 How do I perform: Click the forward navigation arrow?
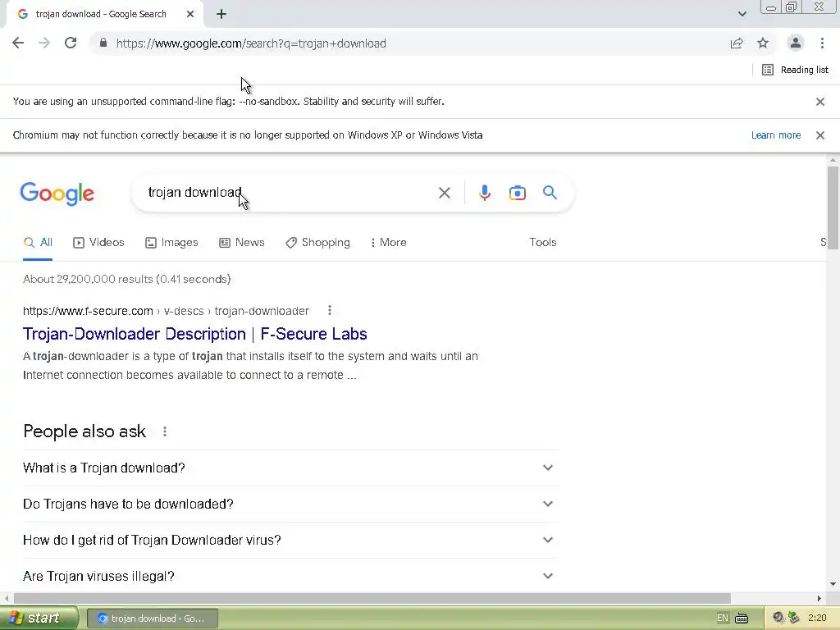click(44, 43)
